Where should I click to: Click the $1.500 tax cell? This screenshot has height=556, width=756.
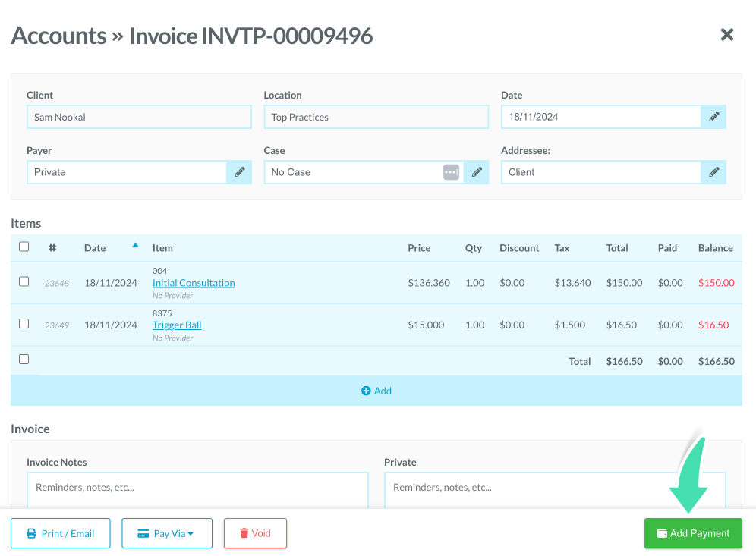coord(569,325)
